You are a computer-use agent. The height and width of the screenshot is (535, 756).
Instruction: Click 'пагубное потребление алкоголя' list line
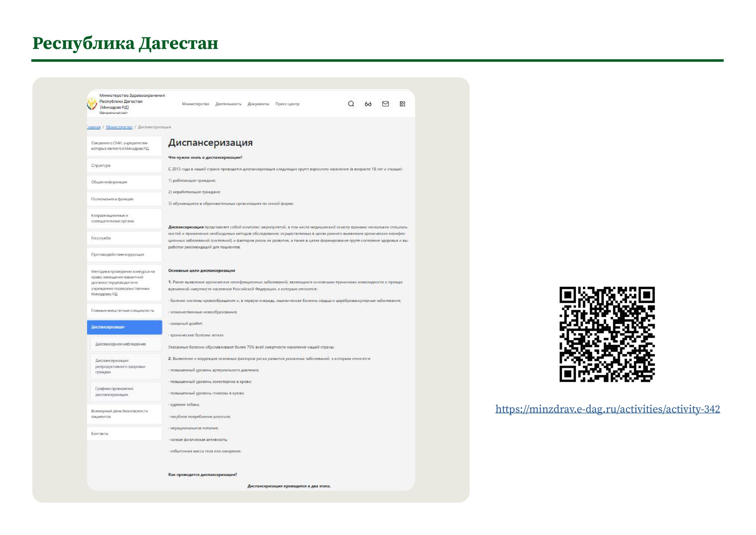[200, 417]
